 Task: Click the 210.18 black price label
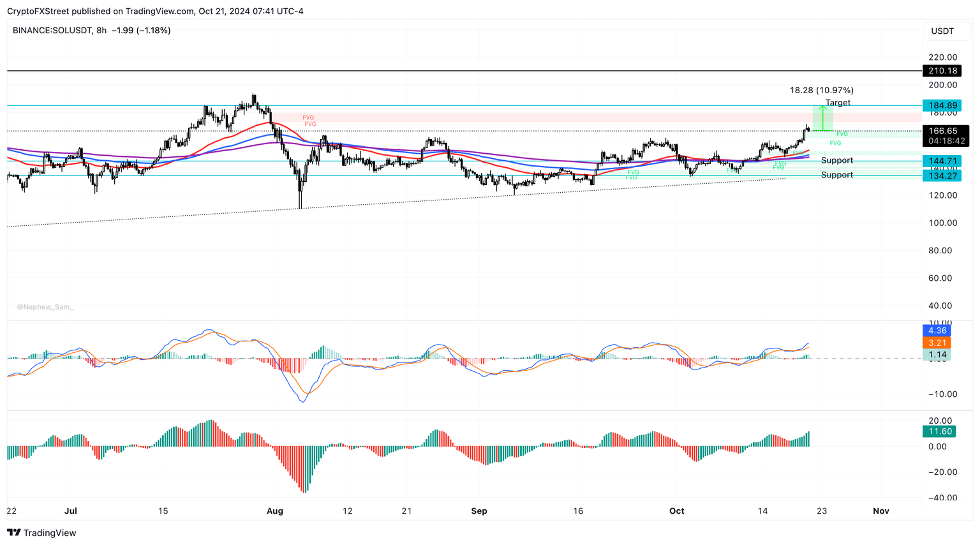942,71
